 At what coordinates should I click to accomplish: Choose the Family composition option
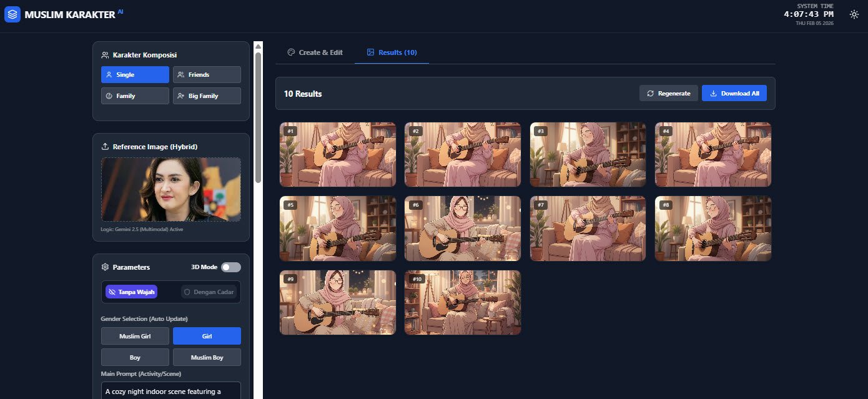(135, 96)
